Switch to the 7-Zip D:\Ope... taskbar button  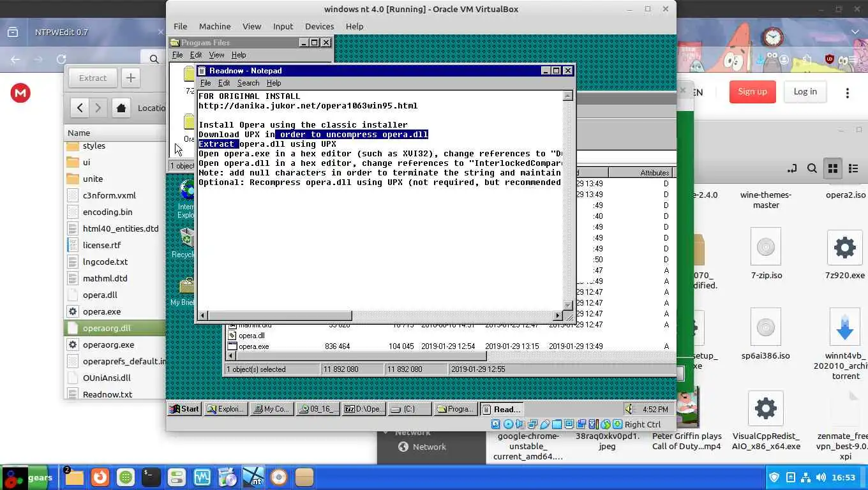click(x=364, y=409)
